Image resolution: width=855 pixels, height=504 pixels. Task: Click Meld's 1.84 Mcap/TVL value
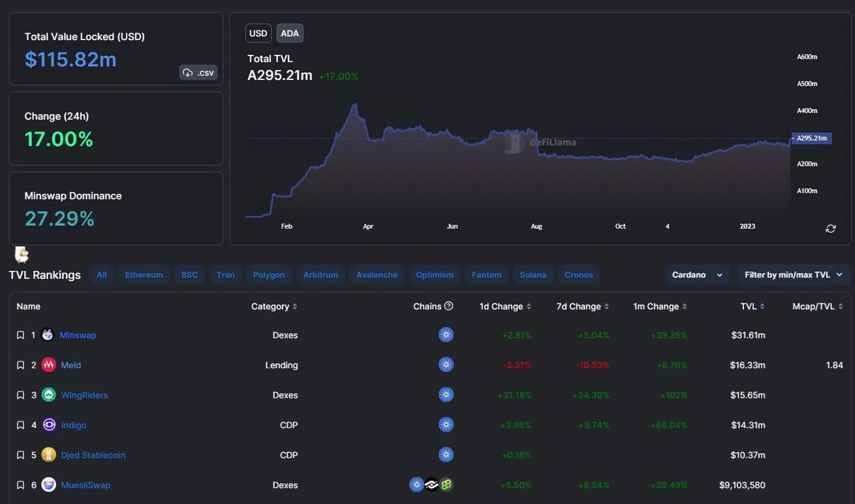click(x=834, y=365)
